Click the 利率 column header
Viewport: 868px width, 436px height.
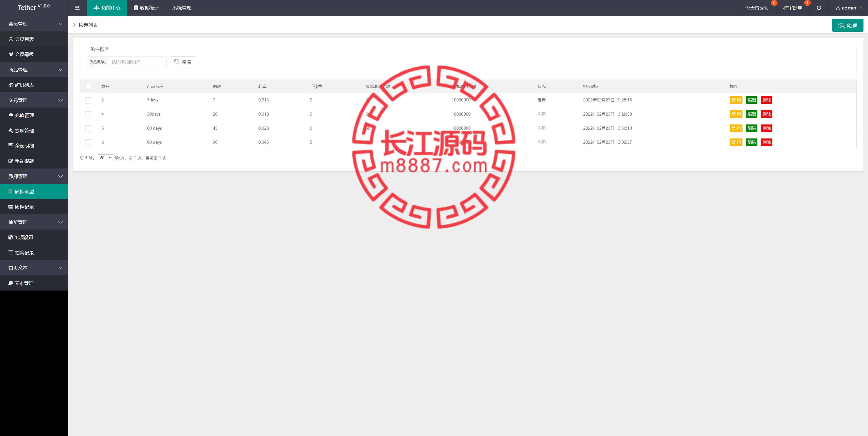point(262,87)
